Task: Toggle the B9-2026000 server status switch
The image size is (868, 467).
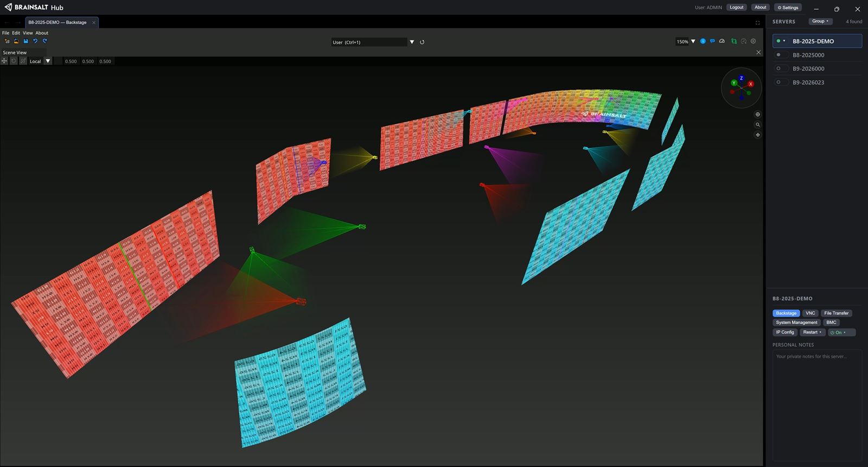Action: pyautogui.click(x=781, y=68)
